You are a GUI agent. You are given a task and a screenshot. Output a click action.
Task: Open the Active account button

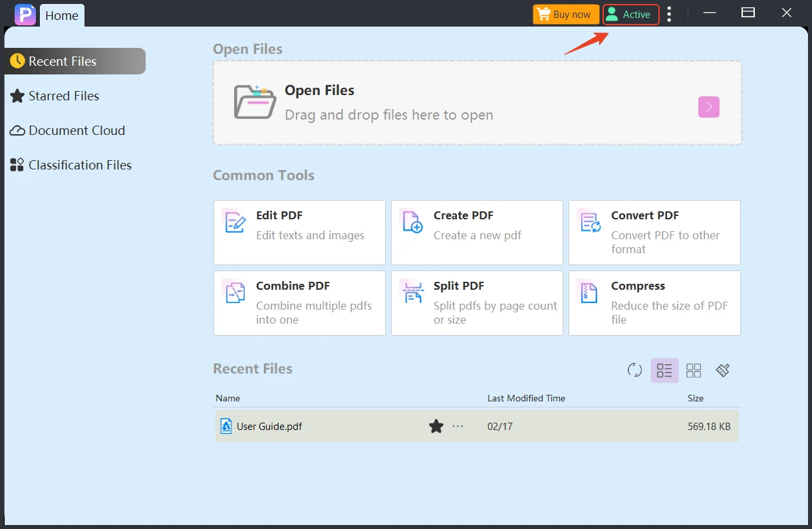[x=630, y=14]
